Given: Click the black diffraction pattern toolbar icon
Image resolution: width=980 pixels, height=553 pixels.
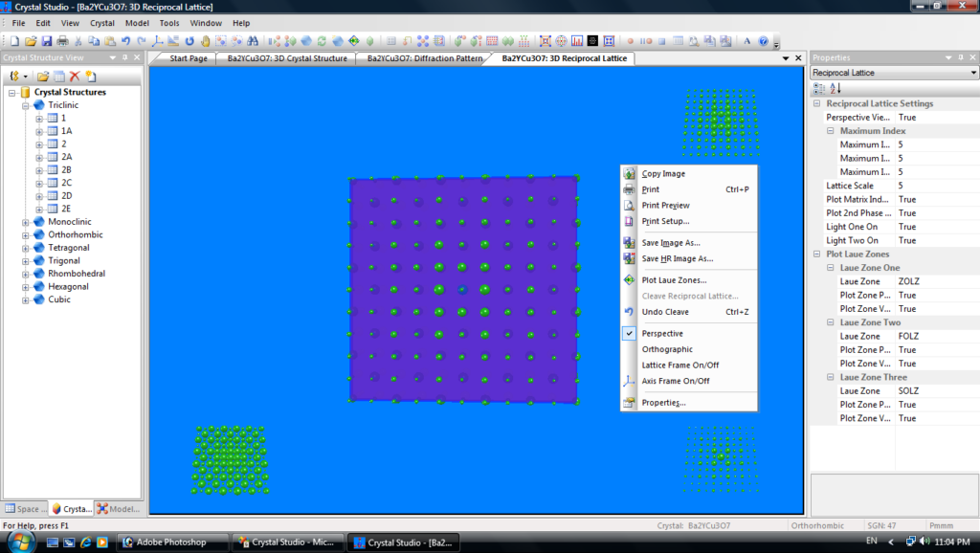Looking at the screenshot, I should tap(592, 41).
